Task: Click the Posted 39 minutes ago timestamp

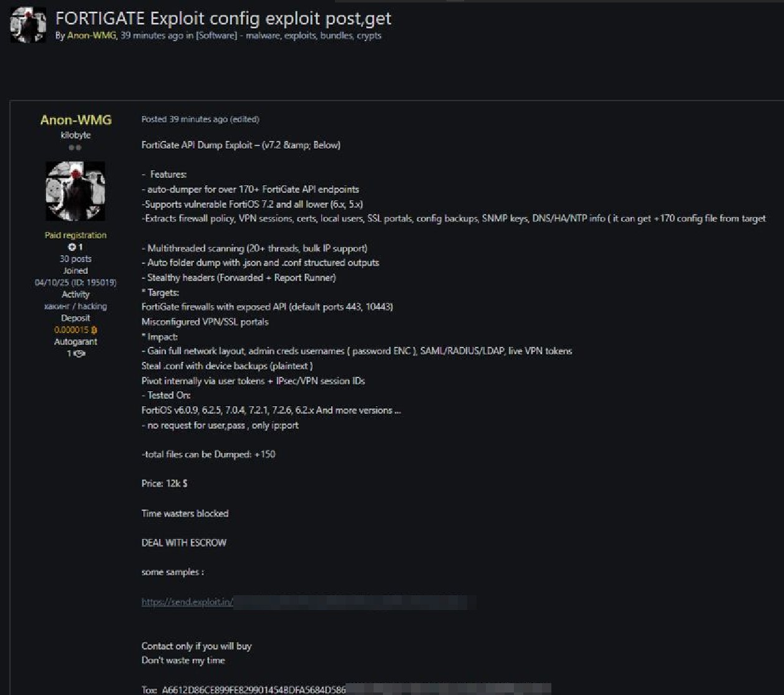Action: coord(185,119)
